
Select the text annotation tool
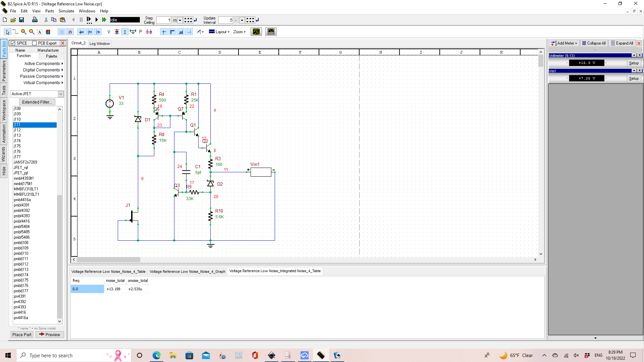[40, 32]
